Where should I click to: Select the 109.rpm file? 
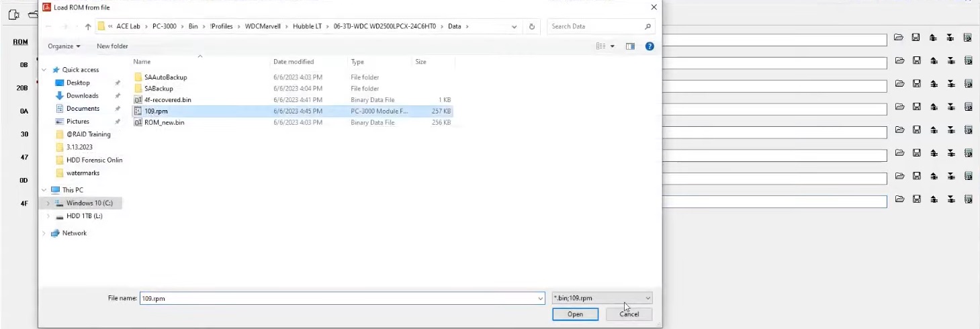tap(292, 111)
